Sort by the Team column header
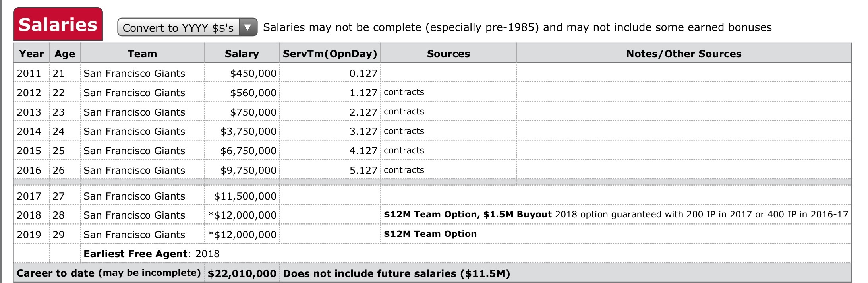Viewport: 868px width, 283px height. (x=142, y=54)
